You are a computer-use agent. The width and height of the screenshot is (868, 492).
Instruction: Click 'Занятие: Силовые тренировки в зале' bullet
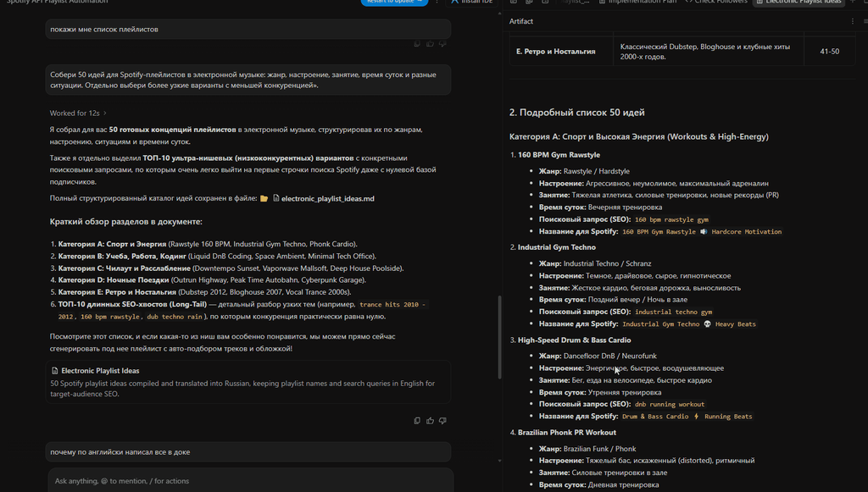click(603, 473)
